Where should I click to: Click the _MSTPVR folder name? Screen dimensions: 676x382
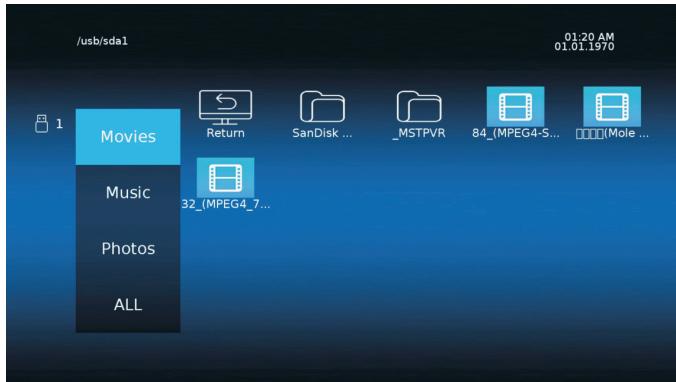point(419,133)
